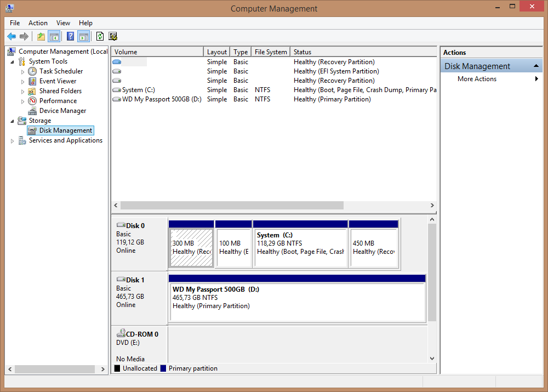Click the Computer Management root node icon
Screen dimensions: 548x392
(x=11, y=52)
